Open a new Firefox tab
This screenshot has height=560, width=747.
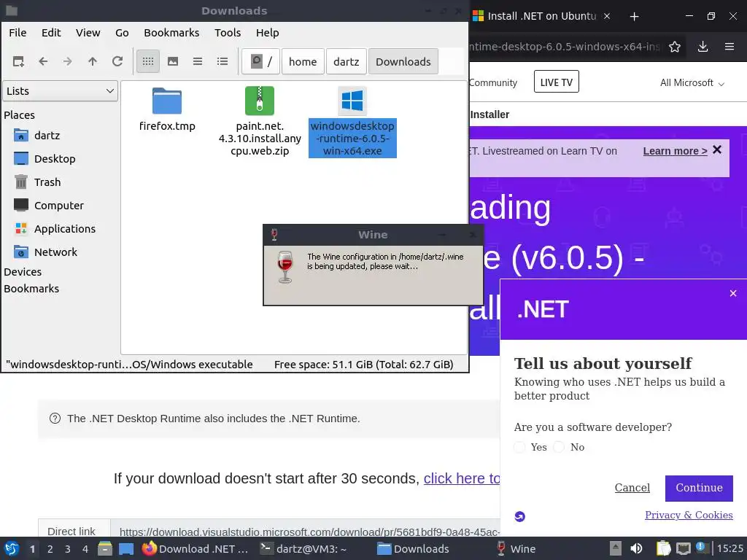point(634,17)
